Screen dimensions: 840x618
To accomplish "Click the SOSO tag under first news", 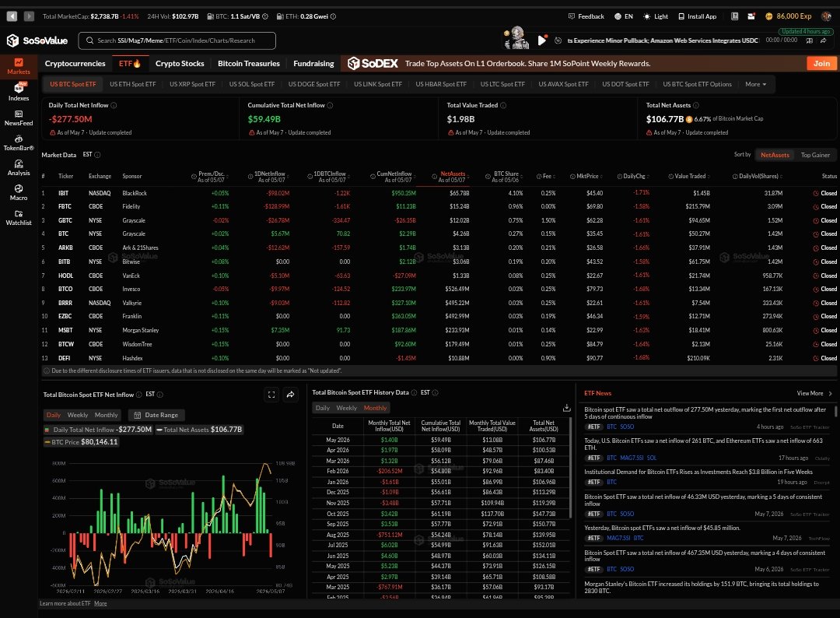I will coord(627,427).
